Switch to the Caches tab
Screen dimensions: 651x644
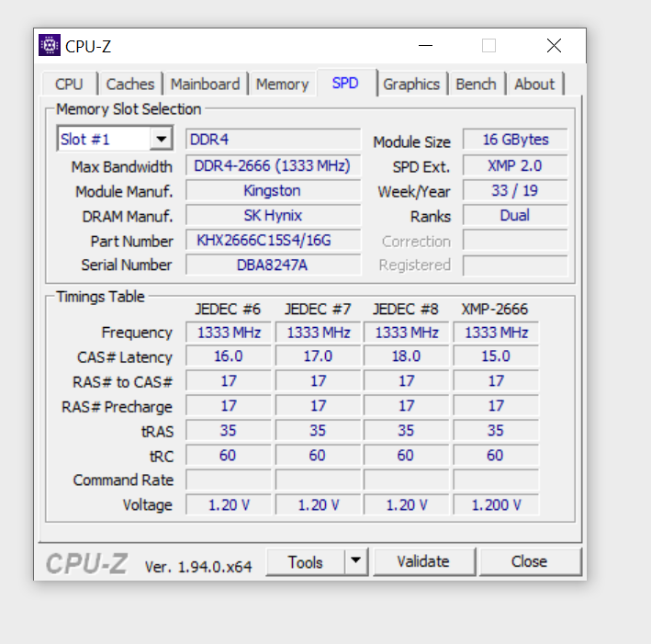130,84
